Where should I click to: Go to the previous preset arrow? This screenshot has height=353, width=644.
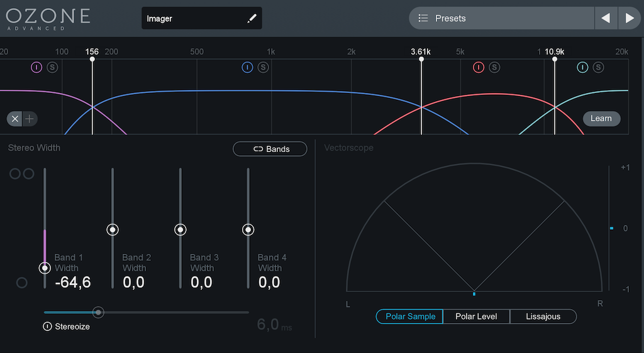[x=606, y=18]
